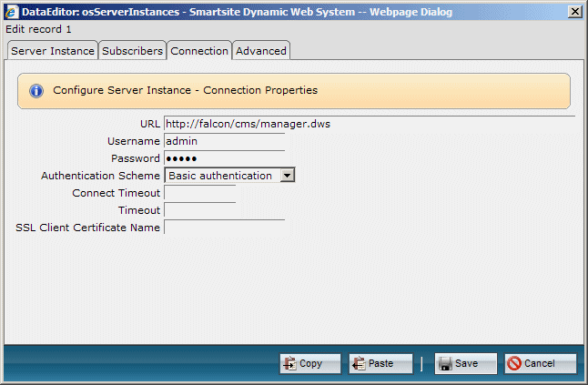
Task: Click the Password field
Action: pyautogui.click(x=224, y=158)
